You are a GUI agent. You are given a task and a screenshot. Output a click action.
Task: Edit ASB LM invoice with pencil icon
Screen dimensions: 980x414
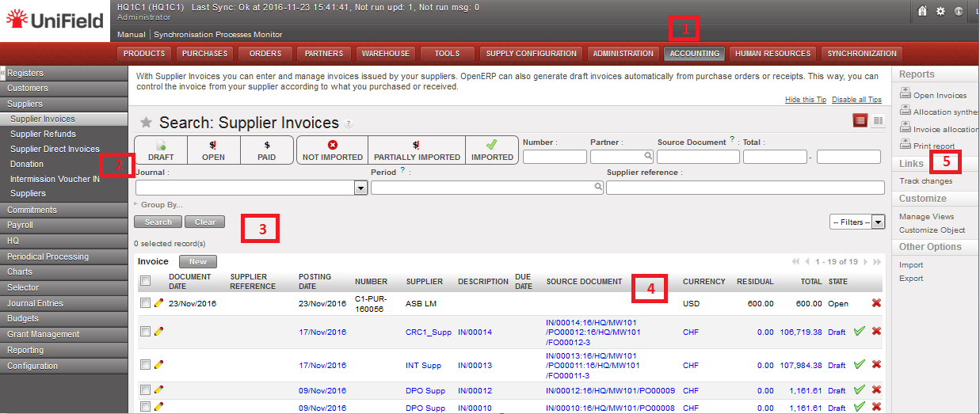(x=158, y=302)
